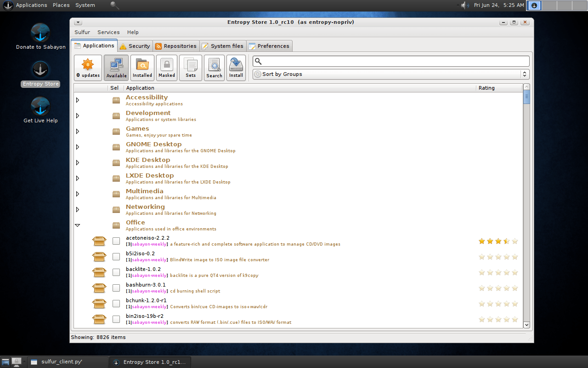Image resolution: width=588 pixels, height=368 pixels.
Task: Open the Sulfur menu
Action: tap(82, 32)
